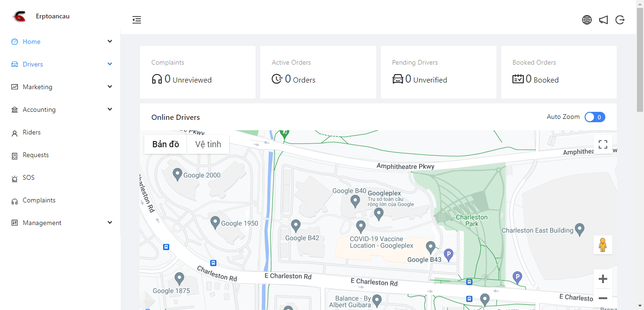This screenshot has width=644, height=310.
Task: Expand the Accounting menu chevron
Action: pos(110,109)
